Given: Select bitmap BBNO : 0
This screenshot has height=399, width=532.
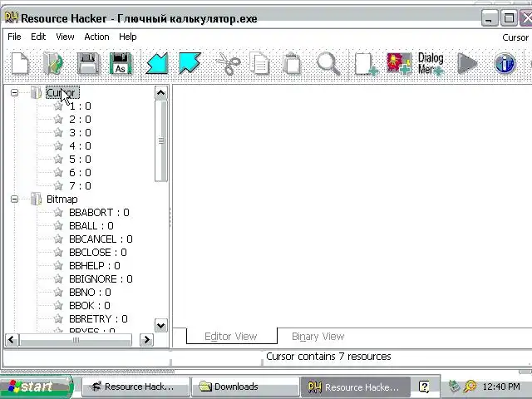Looking at the screenshot, I should 90,292.
